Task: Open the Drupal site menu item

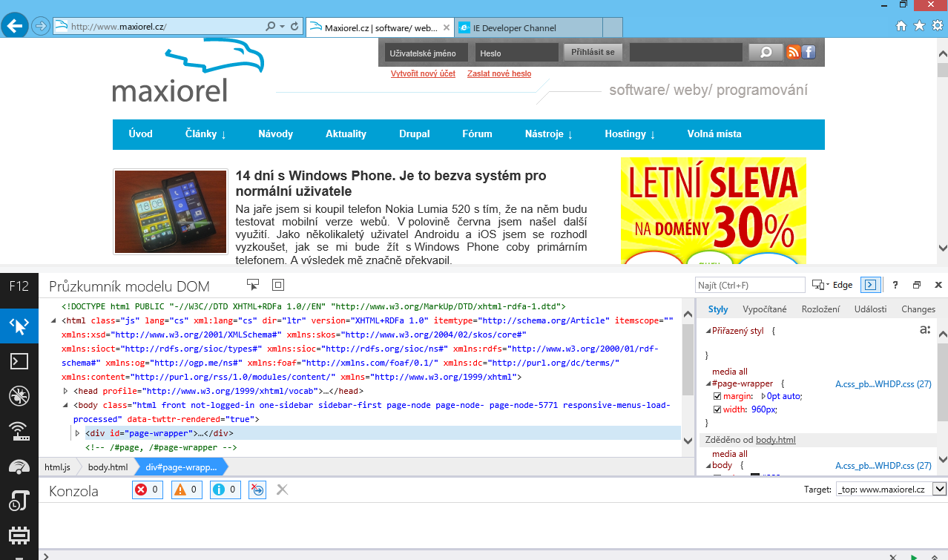Action: click(415, 134)
